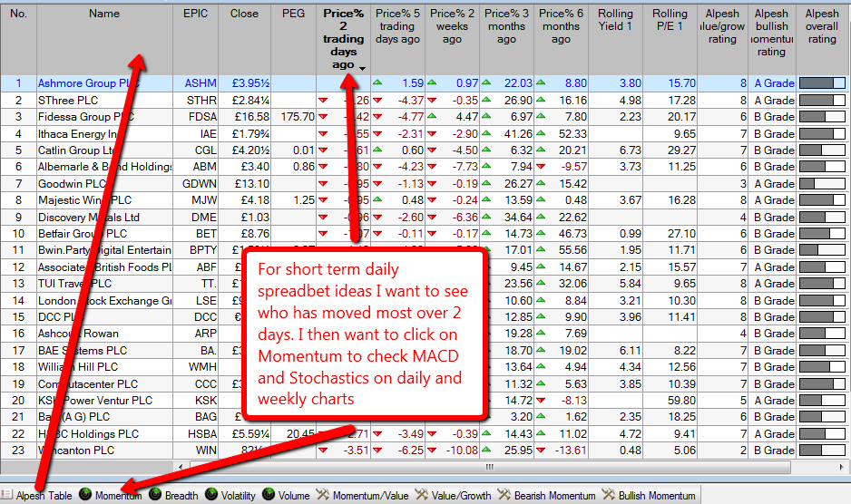Viewport: 851px width, 504px height.
Task: Click the 52.33 six-month value for Ithaca
Action: [572, 133]
